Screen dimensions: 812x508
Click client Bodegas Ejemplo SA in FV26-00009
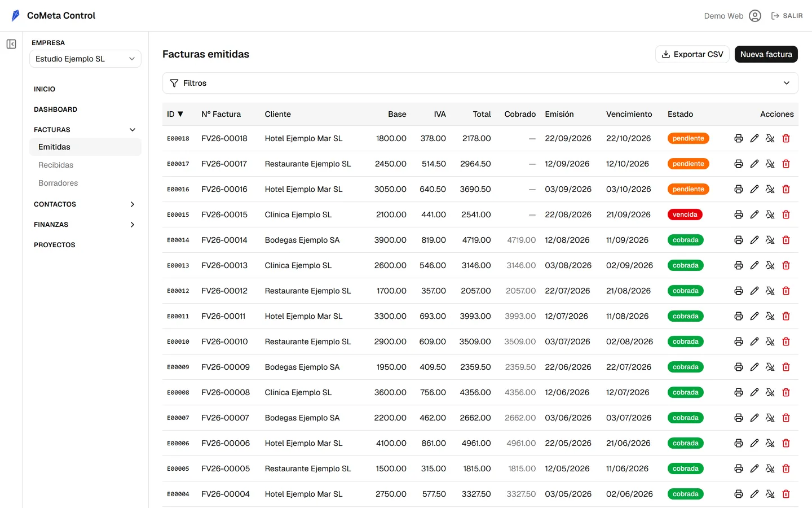[302, 367]
